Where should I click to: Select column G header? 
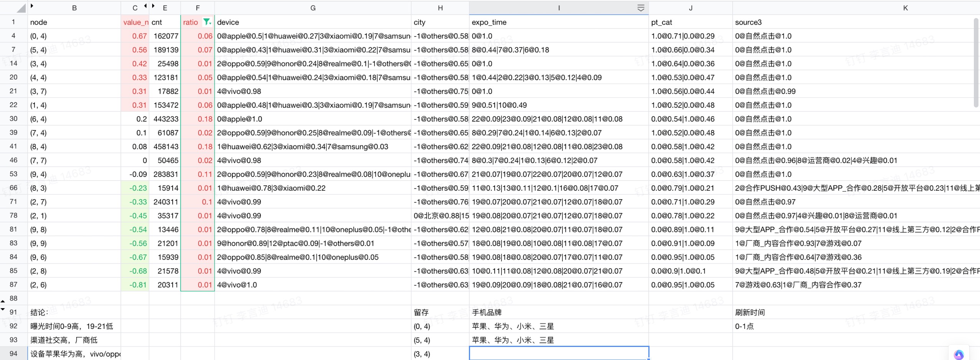click(312, 8)
